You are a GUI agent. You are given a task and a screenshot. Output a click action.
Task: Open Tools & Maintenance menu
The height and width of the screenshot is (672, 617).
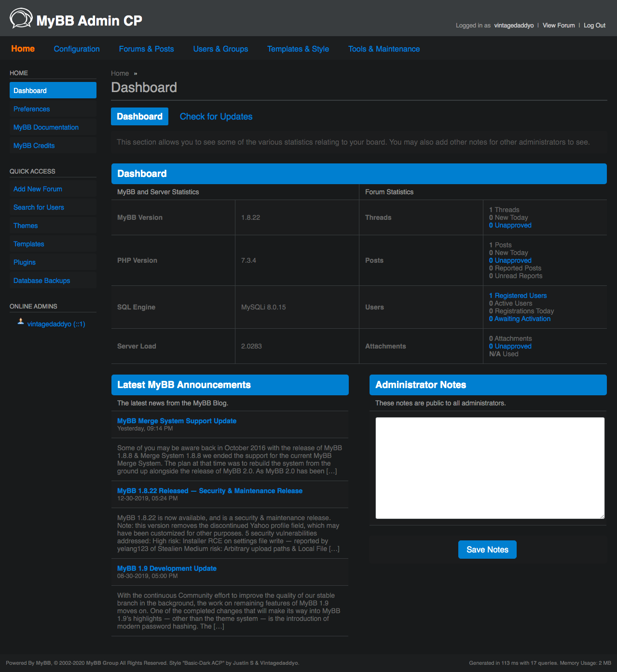point(384,49)
